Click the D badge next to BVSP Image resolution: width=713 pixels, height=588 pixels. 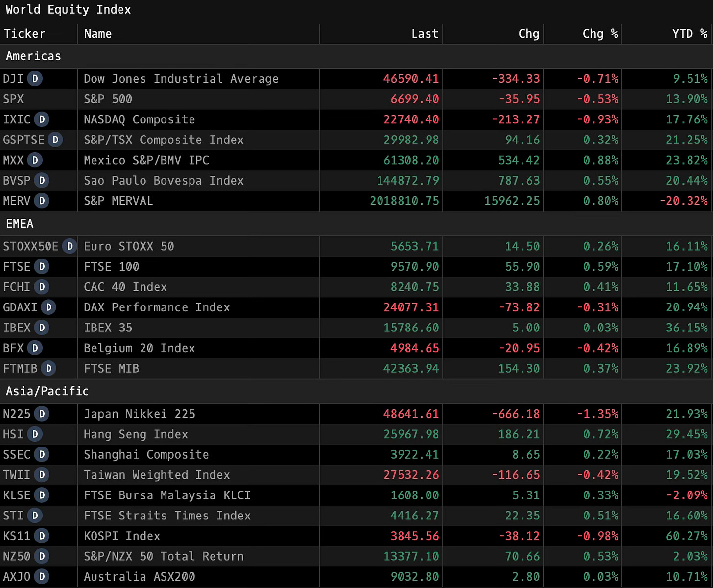tap(42, 181)
